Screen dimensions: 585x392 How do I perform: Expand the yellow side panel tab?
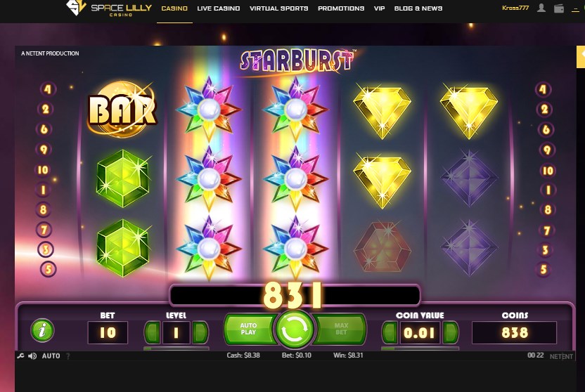581,57
